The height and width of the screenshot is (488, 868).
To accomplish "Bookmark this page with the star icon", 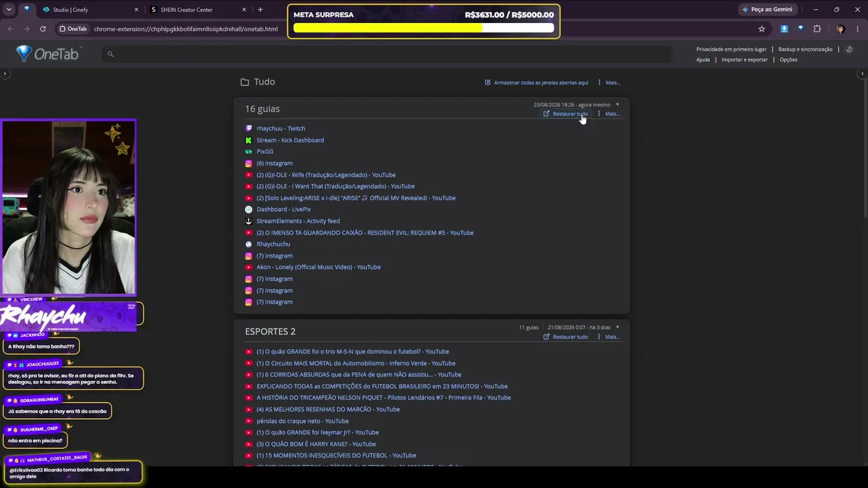I will click(x=762, y=29).
